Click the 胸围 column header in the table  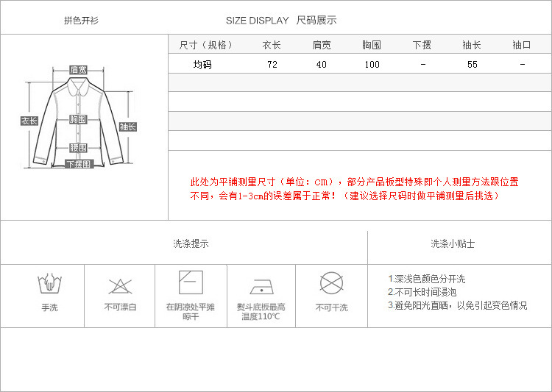[372, 45]
